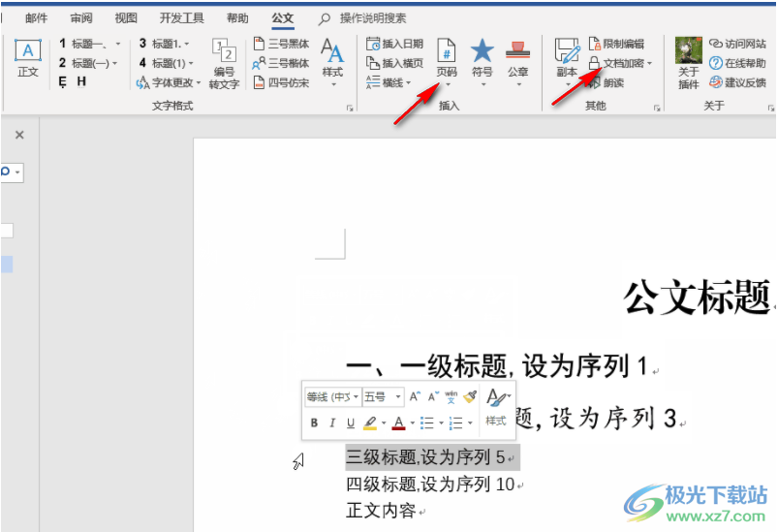
Task: Click the H format button
Action: click(x=81, y=81)
